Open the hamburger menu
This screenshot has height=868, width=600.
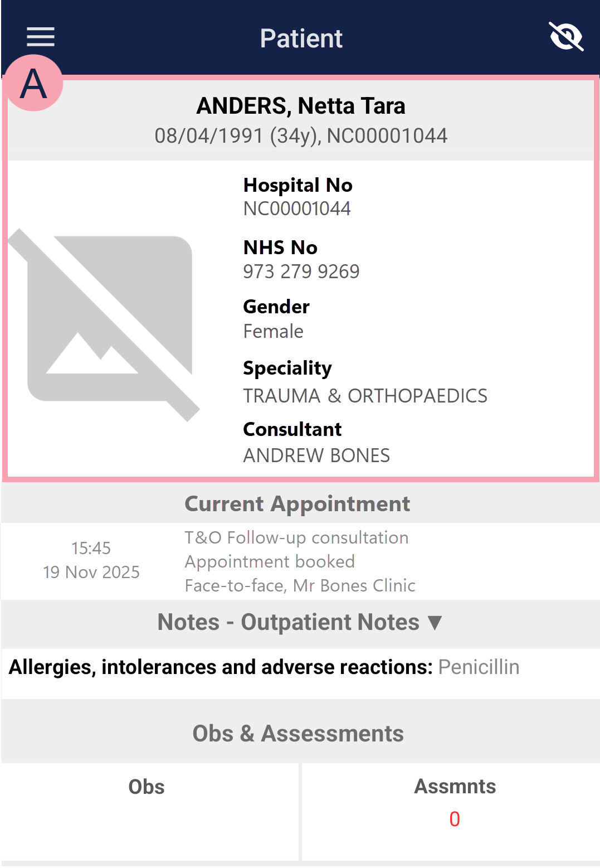click(x=41, y=37)
